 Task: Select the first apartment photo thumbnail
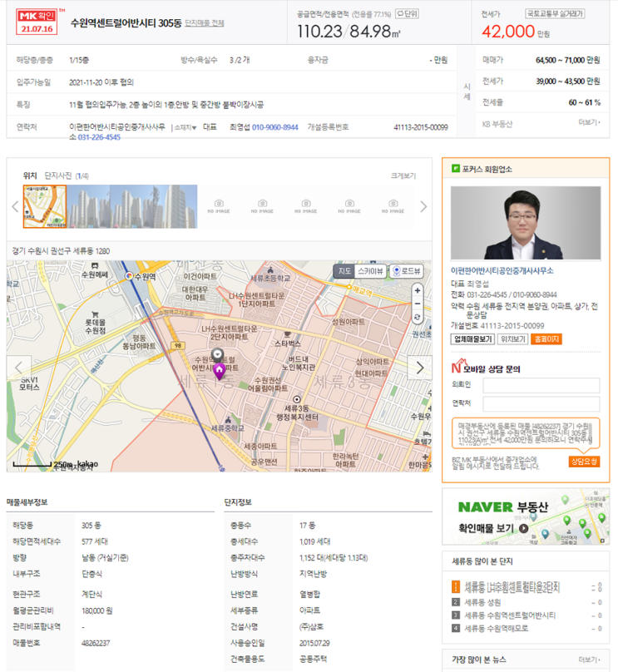point(88,206)
